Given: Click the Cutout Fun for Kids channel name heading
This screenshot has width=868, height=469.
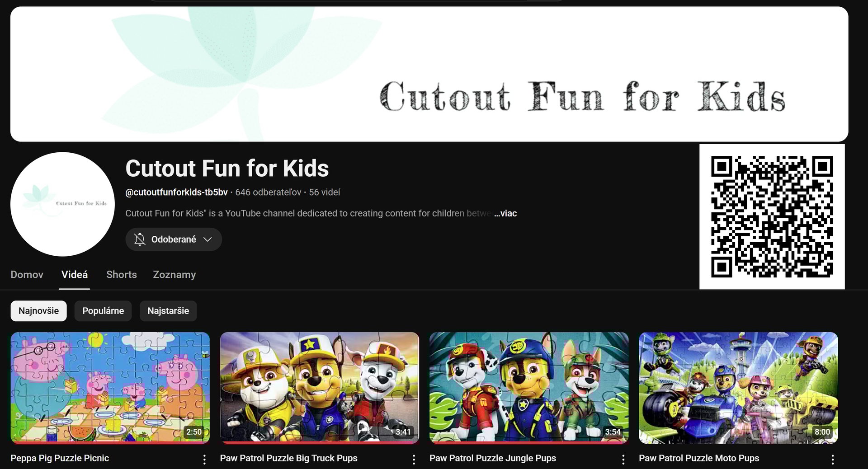Looking at the screenshot, I should tap(227, 169).
